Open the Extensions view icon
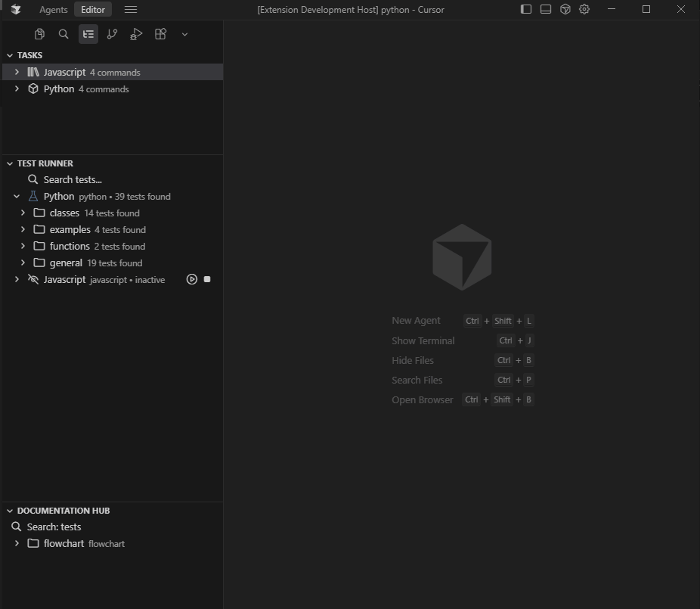 tap(160, 34)
